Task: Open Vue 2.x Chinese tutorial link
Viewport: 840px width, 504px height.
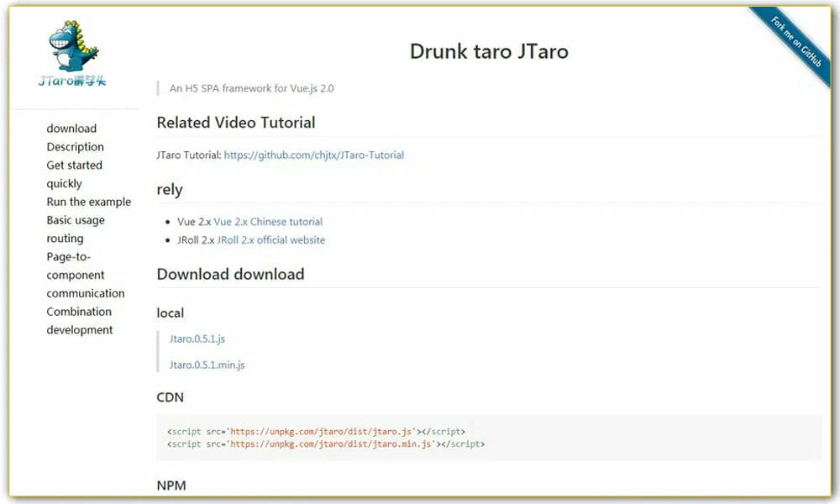Action: (268, 222)
